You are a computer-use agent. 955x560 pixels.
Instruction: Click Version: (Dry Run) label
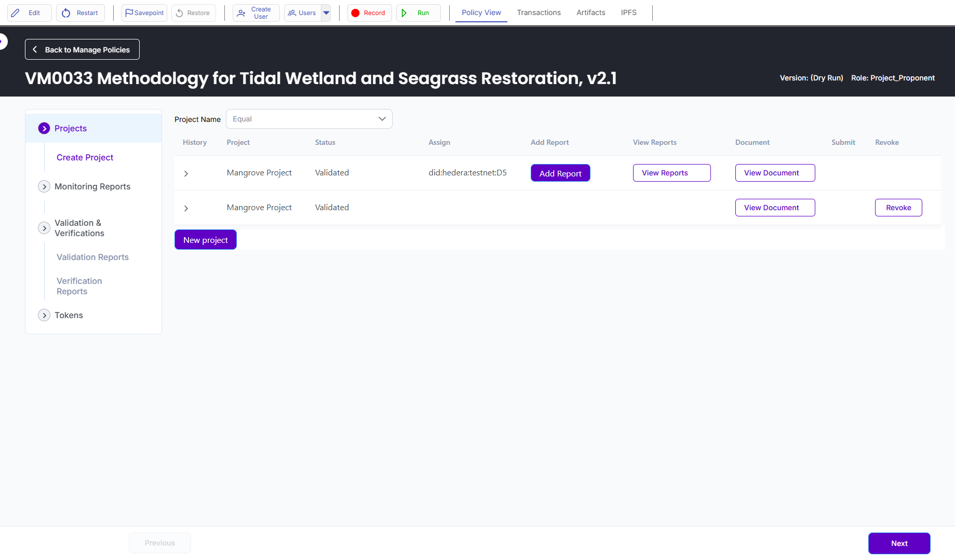[811, 78]
